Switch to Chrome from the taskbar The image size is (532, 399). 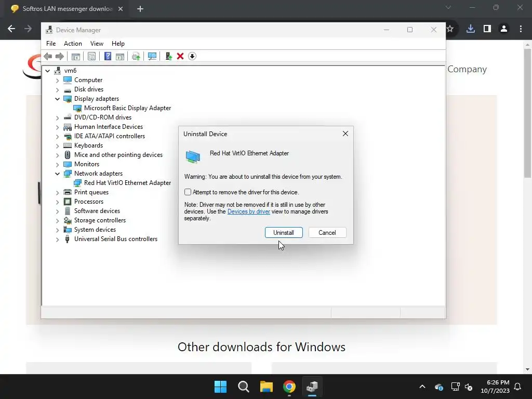289,387
